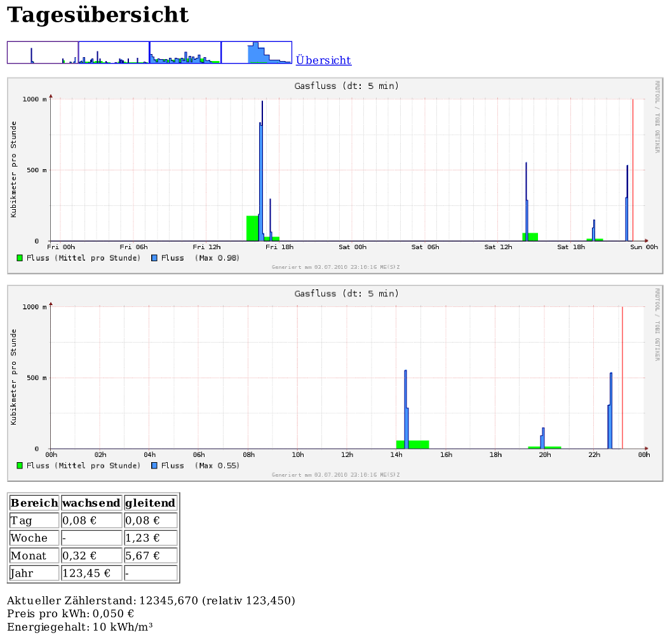The height and width of the screenshot is (642, 672).
Task: Select the 'gleitend' column header
Action: coord(151,503)
